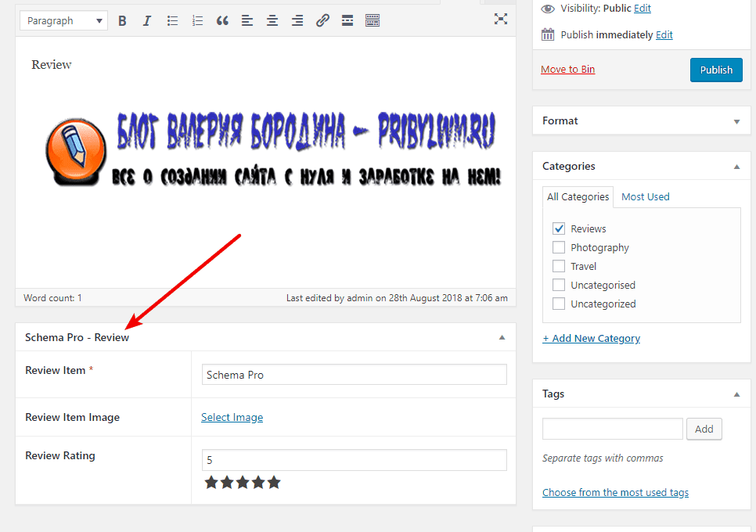Check the Uncategorised category

(559, 285)
